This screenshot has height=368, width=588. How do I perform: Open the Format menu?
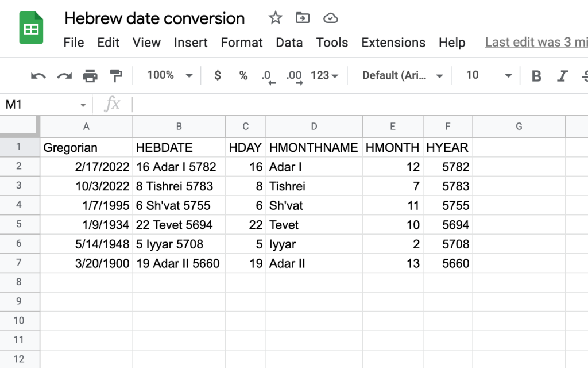242,43
